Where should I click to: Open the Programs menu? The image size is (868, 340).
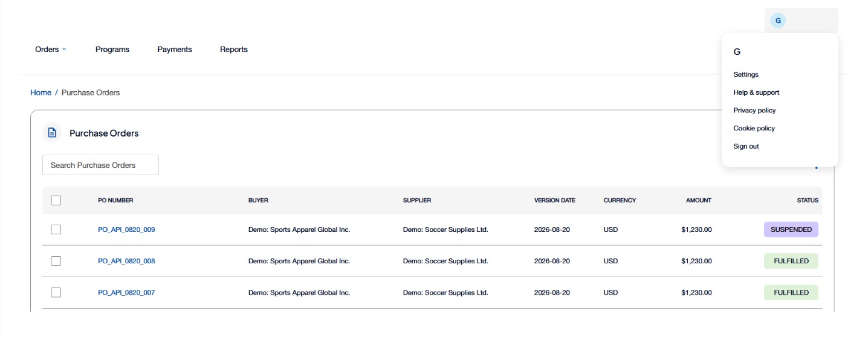112,50
